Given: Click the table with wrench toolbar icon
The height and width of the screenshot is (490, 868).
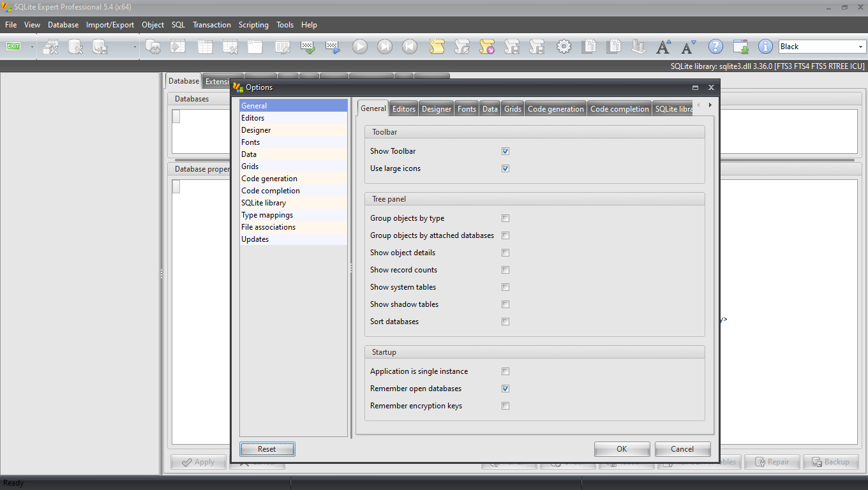Looking at the screenshot, I should pyautogui.click(x=229, y=47).
